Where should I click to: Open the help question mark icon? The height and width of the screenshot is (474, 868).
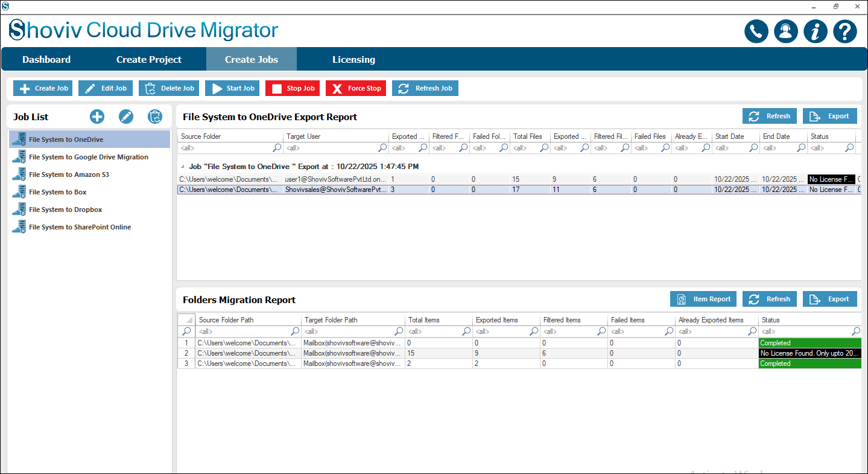click(845, 31)
